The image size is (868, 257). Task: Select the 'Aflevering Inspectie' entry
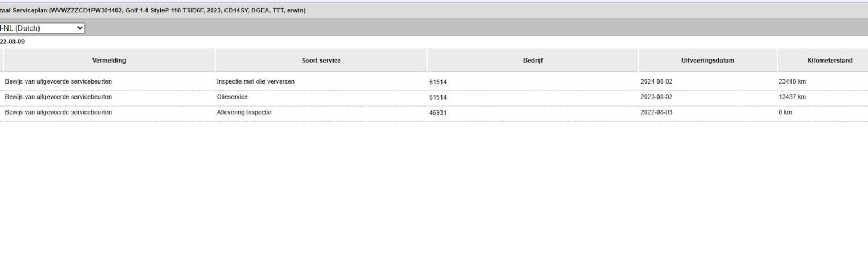point(244,112)
